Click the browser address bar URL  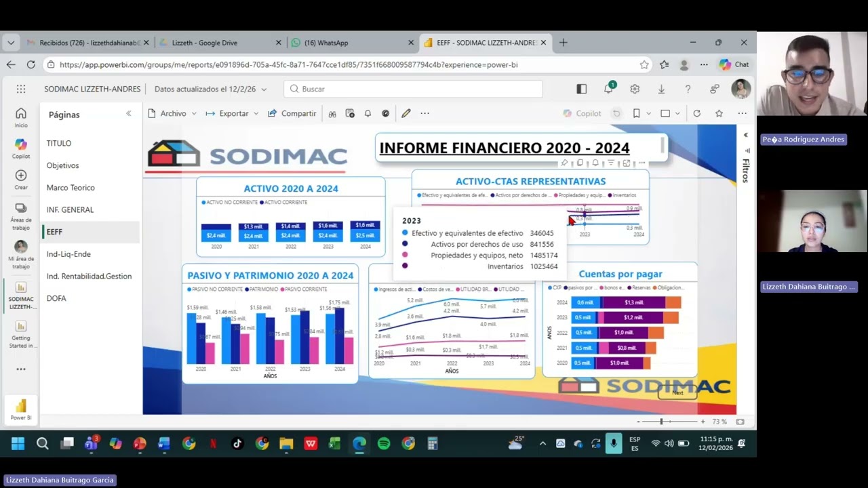coord(288,64)
